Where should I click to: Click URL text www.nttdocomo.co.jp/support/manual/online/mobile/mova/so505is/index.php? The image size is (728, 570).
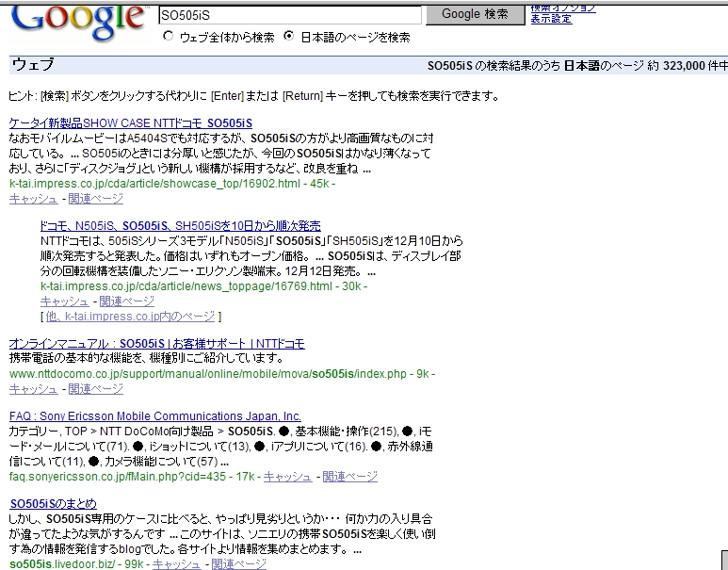point(207,374)
